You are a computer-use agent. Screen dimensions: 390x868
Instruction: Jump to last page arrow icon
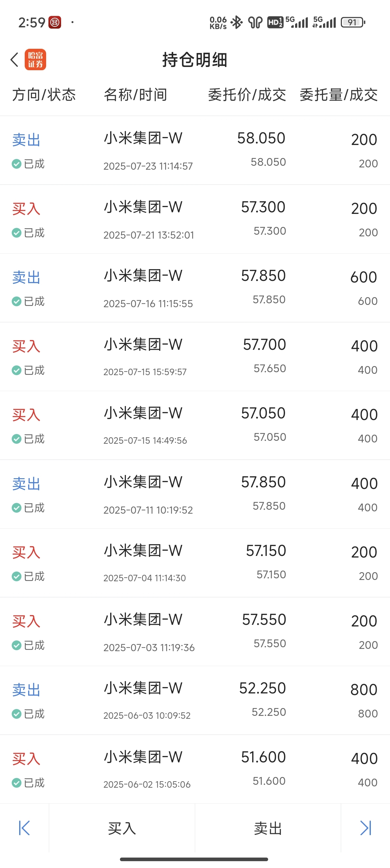(x=365, y=828)
